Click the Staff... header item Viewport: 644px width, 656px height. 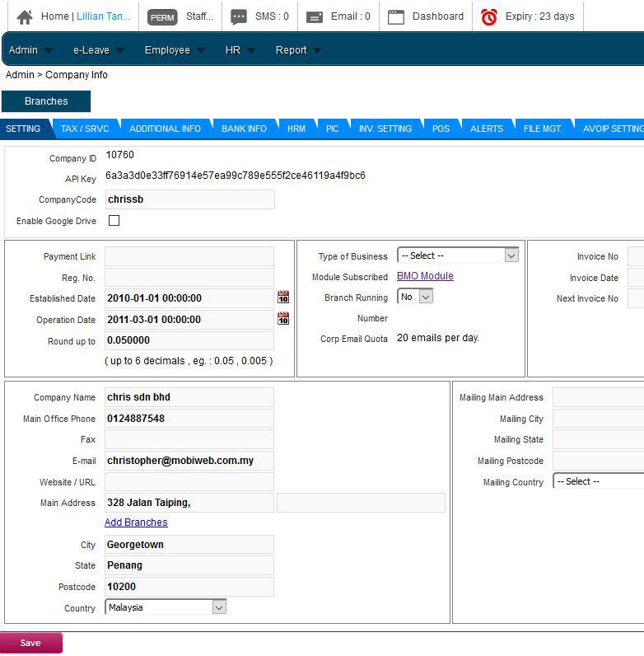click(x=199, y=16)
